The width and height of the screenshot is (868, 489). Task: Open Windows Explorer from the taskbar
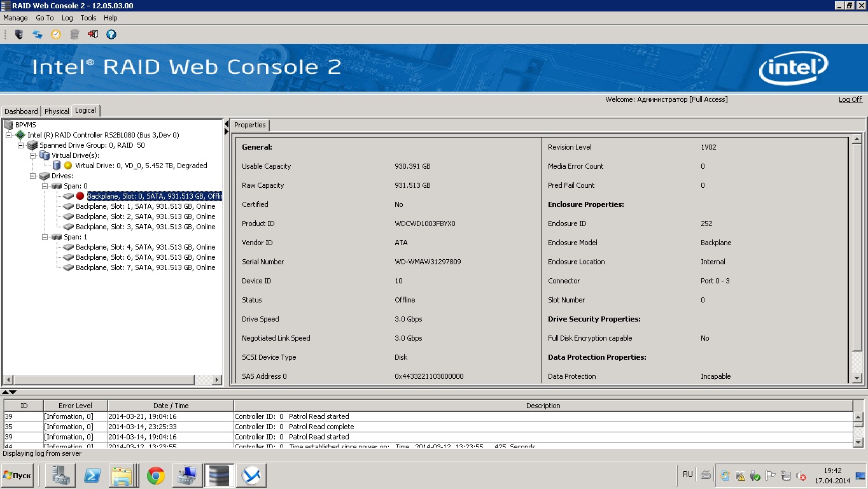tap(123, 476)
